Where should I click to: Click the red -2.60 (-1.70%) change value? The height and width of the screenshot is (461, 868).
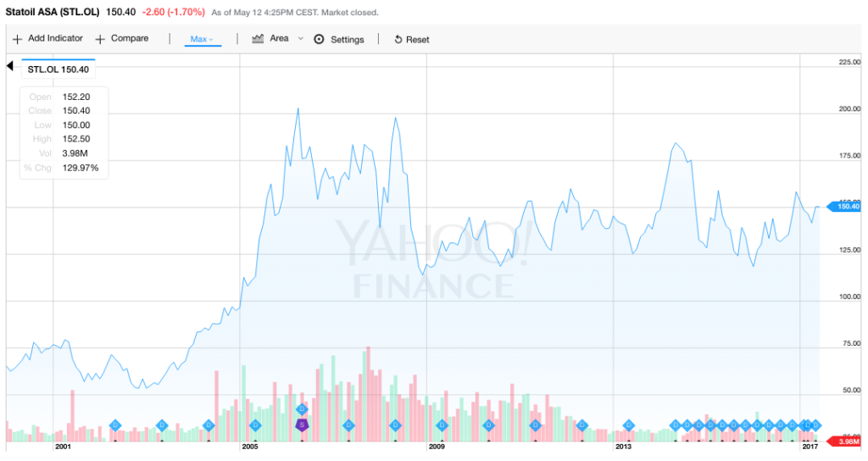[x=173, y=12]
